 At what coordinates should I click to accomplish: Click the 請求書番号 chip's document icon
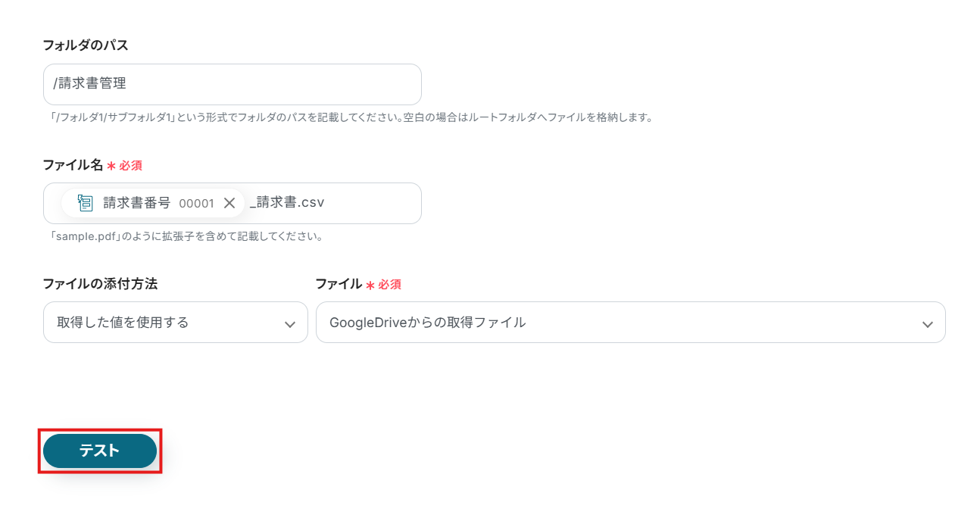[86, 203]
